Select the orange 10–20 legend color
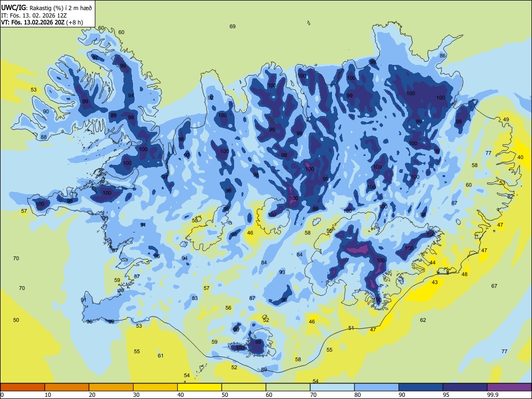 coord(67,387)
